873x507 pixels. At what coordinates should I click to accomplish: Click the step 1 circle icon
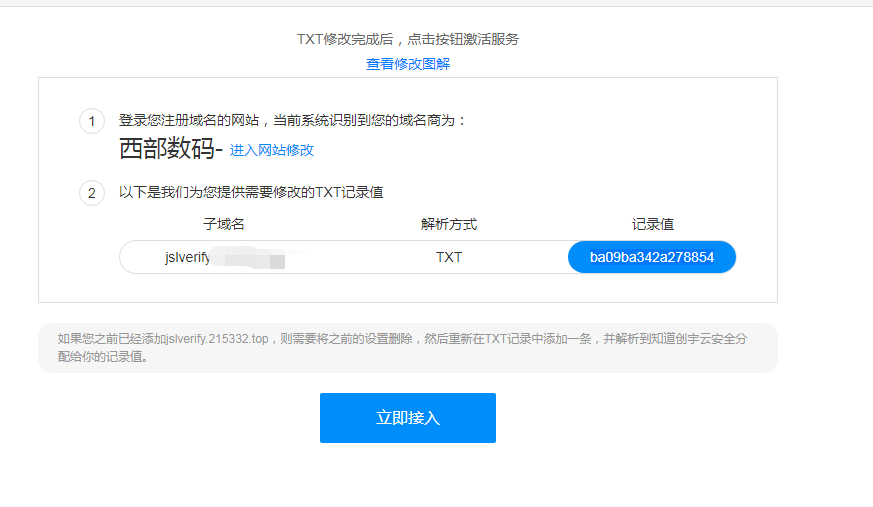(92, 121)
